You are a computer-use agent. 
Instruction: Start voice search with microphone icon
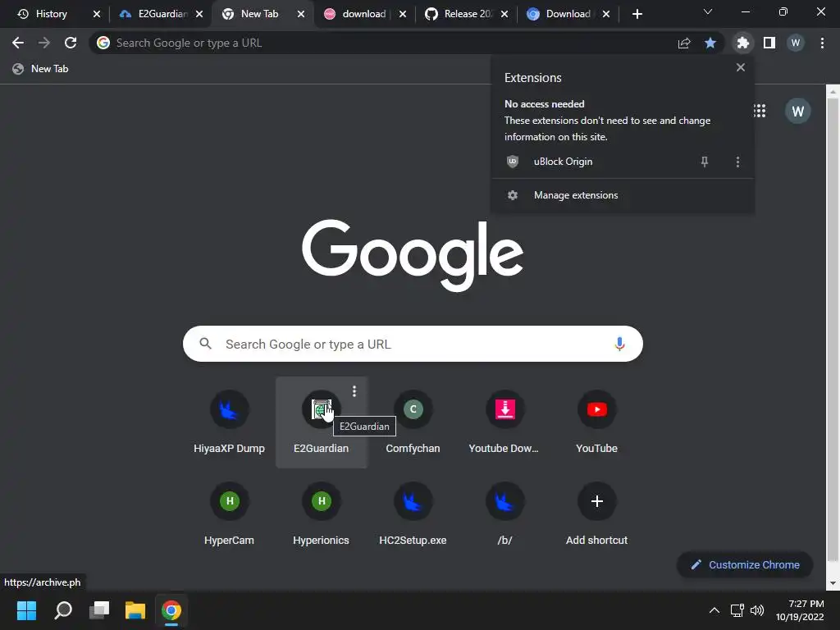tap(619, 344)
